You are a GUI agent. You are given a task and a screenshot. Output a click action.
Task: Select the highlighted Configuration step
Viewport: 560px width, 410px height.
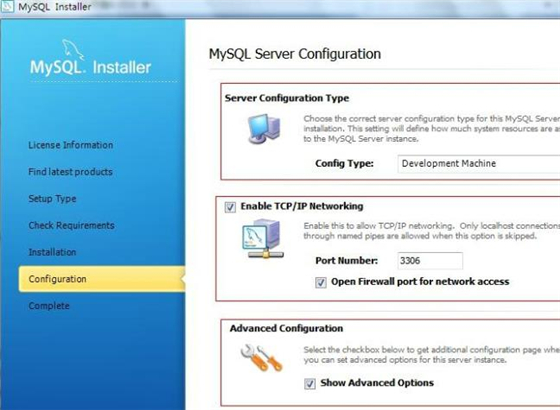pyautogui.click(x=102, y=279)
